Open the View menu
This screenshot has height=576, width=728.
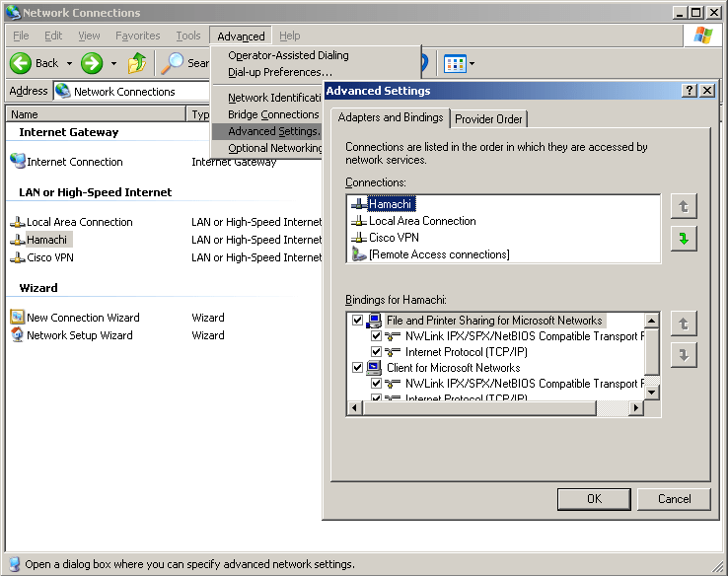coord(89,36)
